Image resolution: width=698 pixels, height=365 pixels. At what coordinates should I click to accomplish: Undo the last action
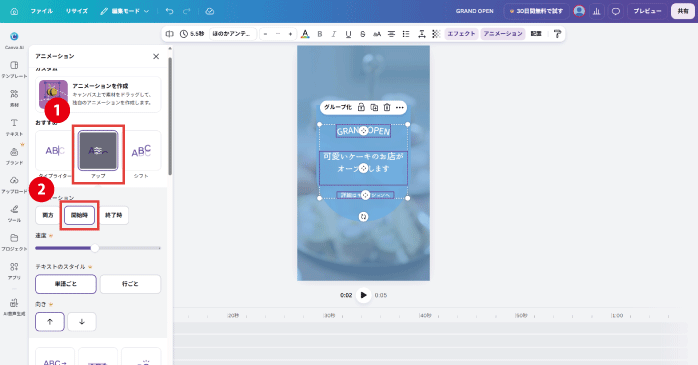click(x=169, y=11)
